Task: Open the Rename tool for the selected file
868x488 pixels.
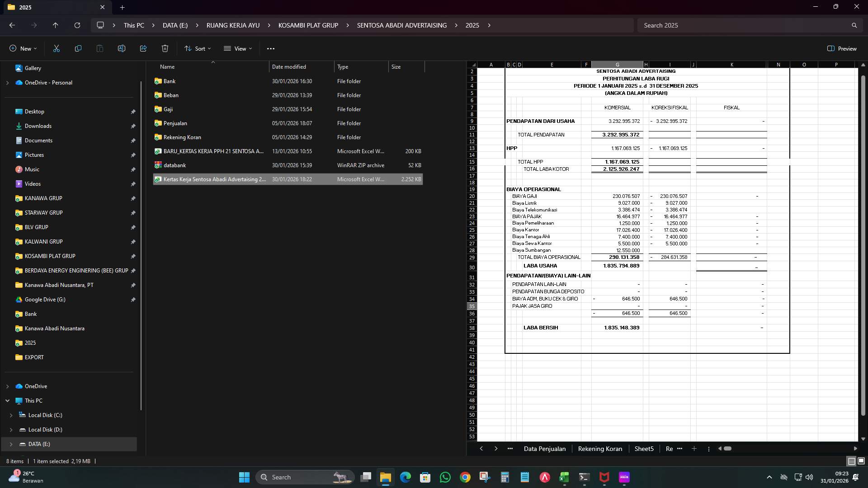Action: [121, 48]
